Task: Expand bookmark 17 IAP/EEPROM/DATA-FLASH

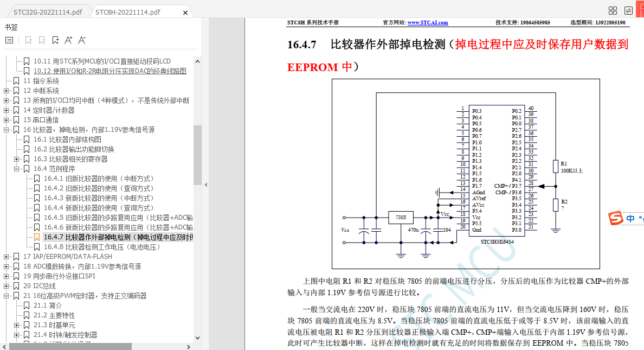Action: click(x=6, y=257)
